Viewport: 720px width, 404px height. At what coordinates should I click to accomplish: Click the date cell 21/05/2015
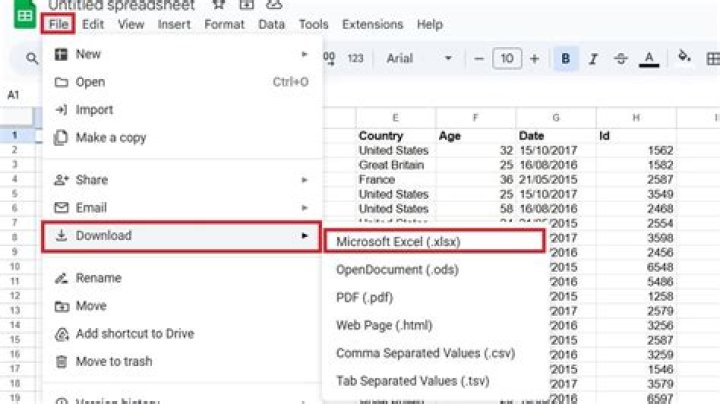[556, 180]
